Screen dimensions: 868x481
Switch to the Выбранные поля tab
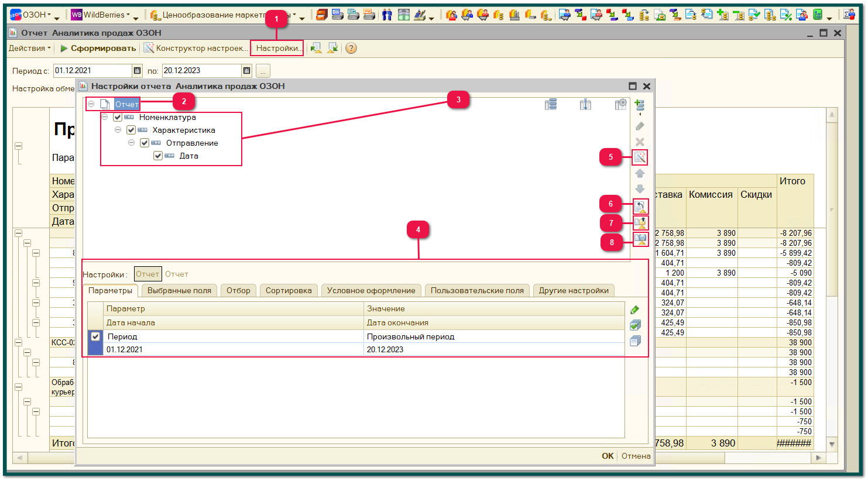point(179,290)
